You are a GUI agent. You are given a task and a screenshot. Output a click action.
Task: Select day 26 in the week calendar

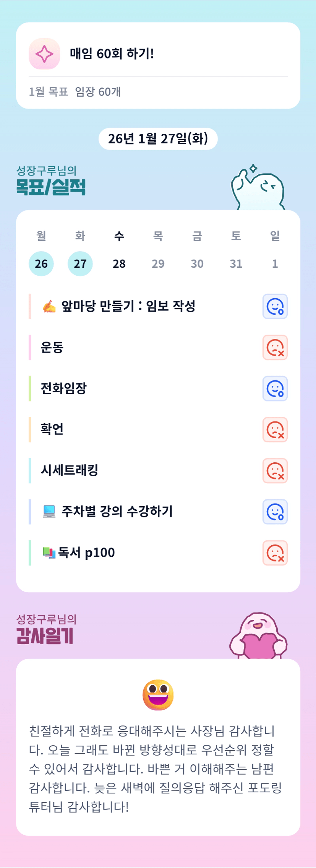[41, 263]
